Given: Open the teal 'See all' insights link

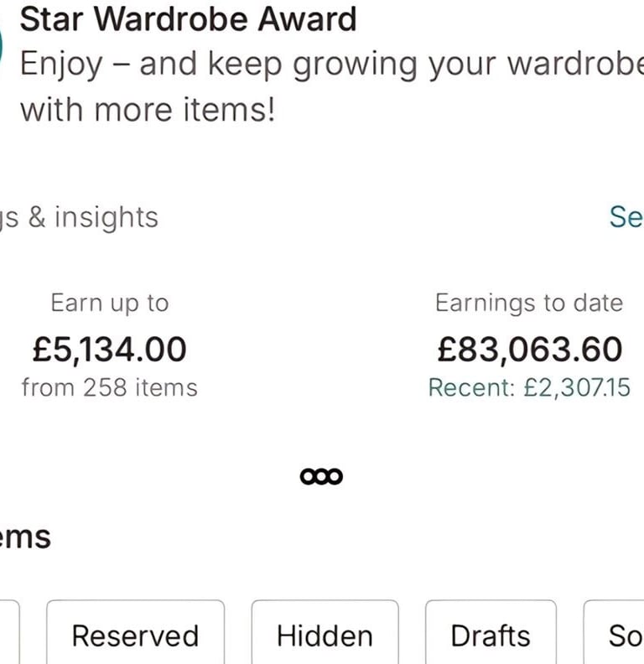Looking at the screenshot, I should (626, 217).
